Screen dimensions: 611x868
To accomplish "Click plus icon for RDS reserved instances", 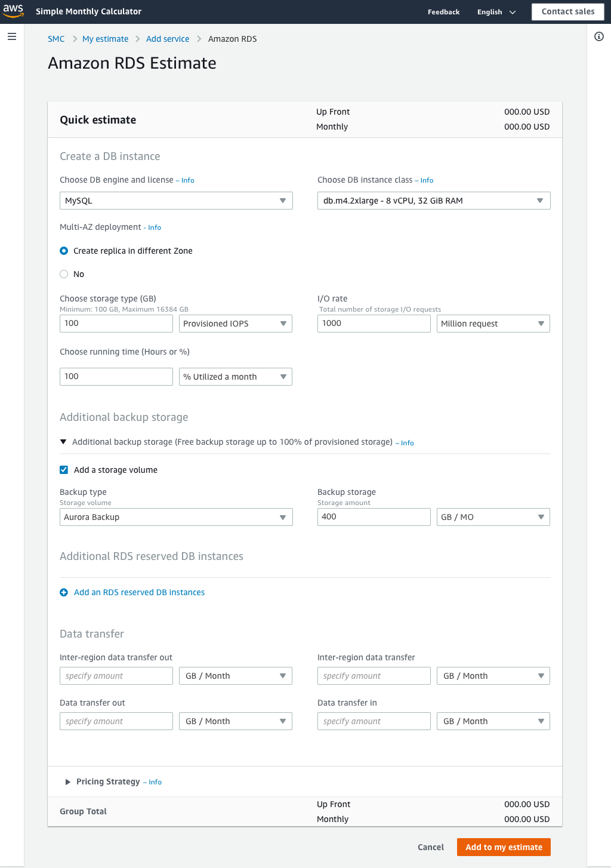I will 64,592.
